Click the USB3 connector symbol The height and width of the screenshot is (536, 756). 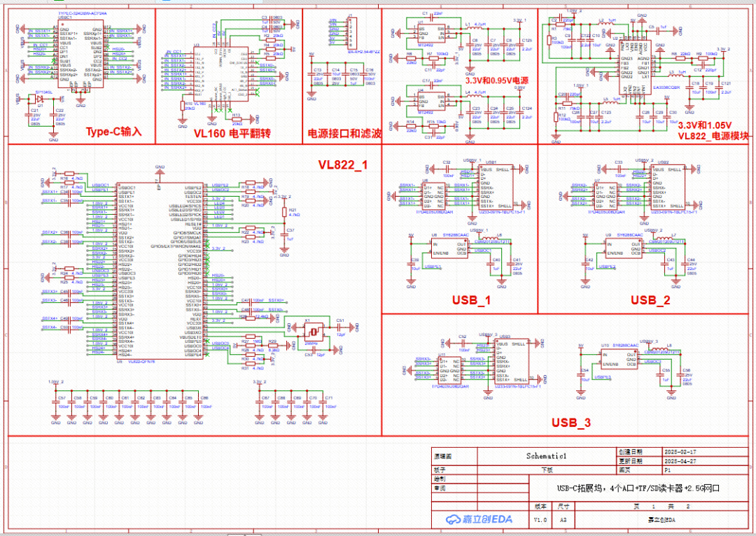click(513, 362)
